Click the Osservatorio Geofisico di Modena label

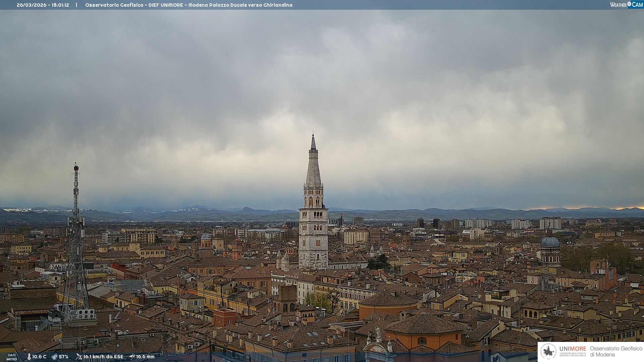click(616, 351)
